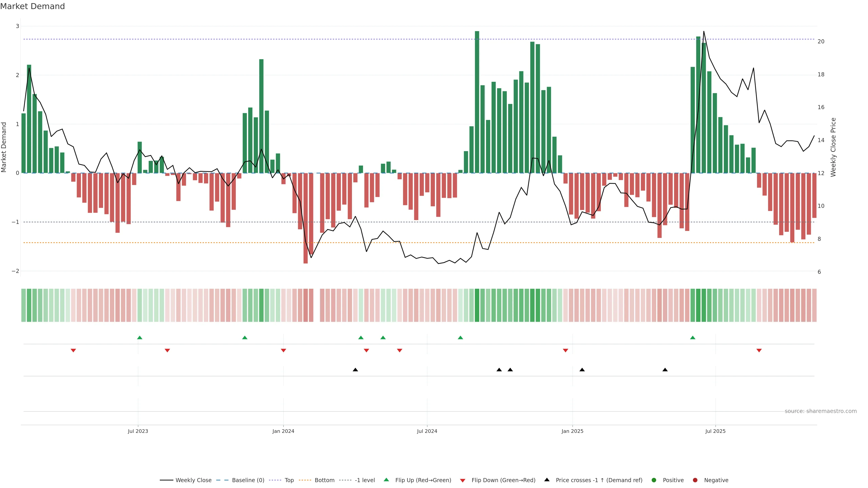Click Price crosses -1 black triangle legend icon
868x488 pixels.
(x=547, y=480)
